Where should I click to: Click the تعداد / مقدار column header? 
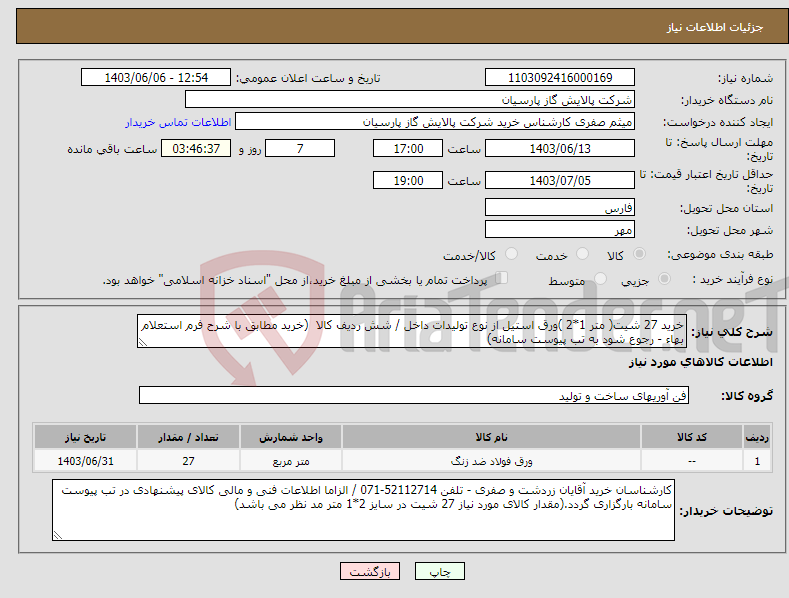pos(188,437)
